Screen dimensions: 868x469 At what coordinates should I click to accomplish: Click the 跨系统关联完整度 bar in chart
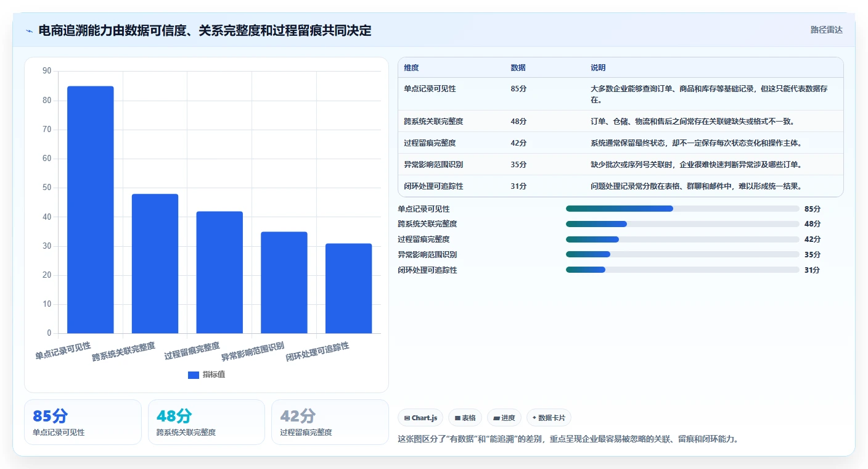[155, 264]
